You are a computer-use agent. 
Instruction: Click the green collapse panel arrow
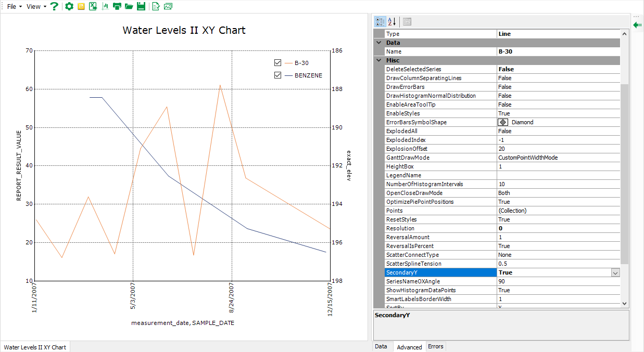pos(637,24)
